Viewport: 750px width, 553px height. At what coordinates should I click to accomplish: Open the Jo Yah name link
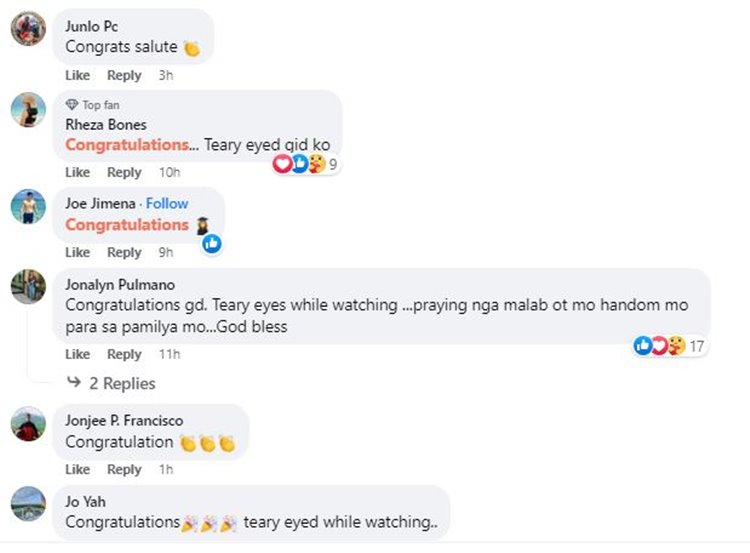point(85,501)
